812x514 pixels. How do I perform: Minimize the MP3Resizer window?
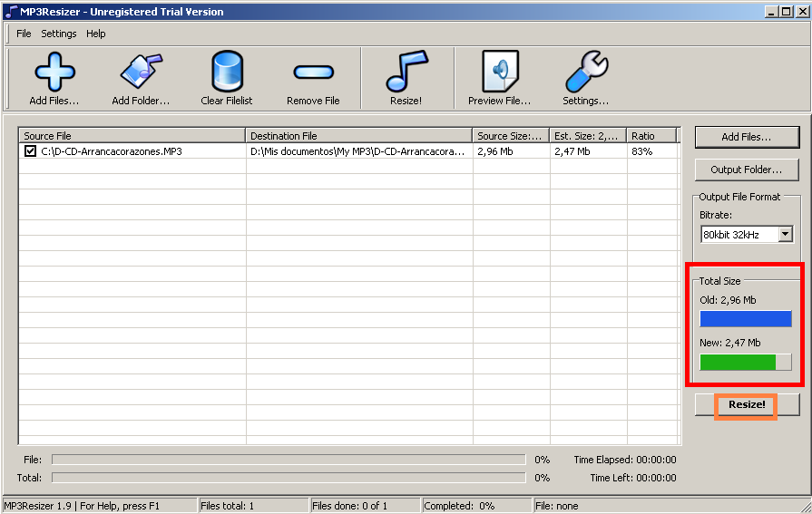pos(771,12)
